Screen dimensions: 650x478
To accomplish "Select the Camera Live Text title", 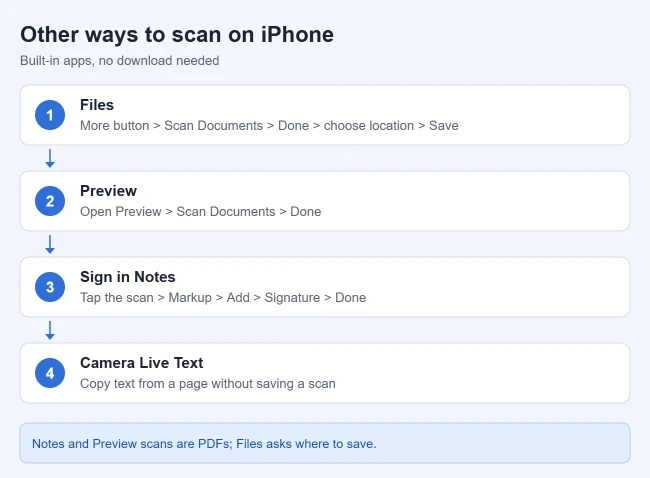I will (141, 363).
